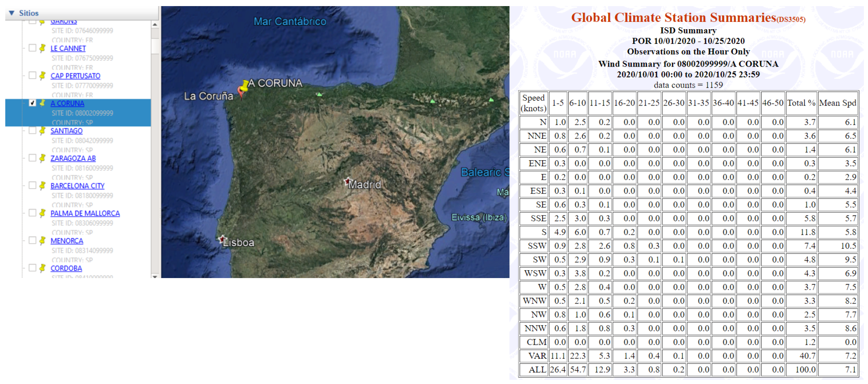Image resolution: width=868 pixels, height=384 pixels.
Task: Collapse the Sitios panel triangle
Action: click(11, 13)
